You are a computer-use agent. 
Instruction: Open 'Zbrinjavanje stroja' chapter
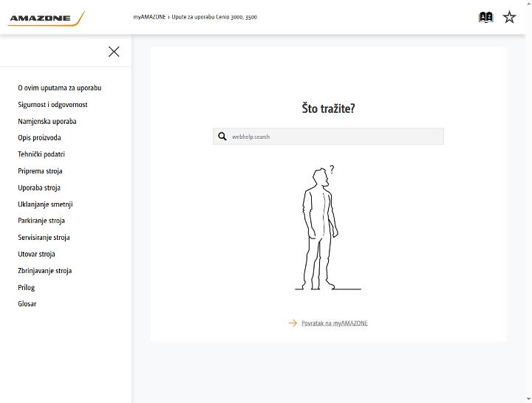45,270
